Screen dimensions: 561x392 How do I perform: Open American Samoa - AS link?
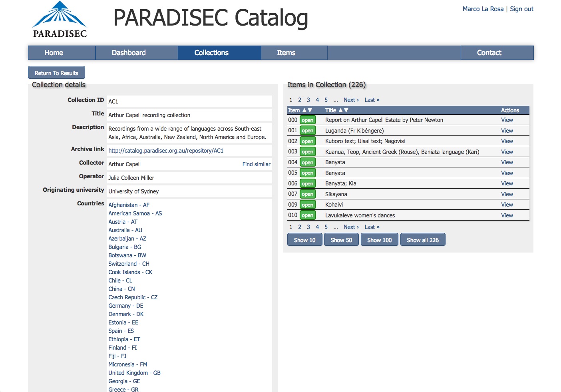(x=135, y=213)
